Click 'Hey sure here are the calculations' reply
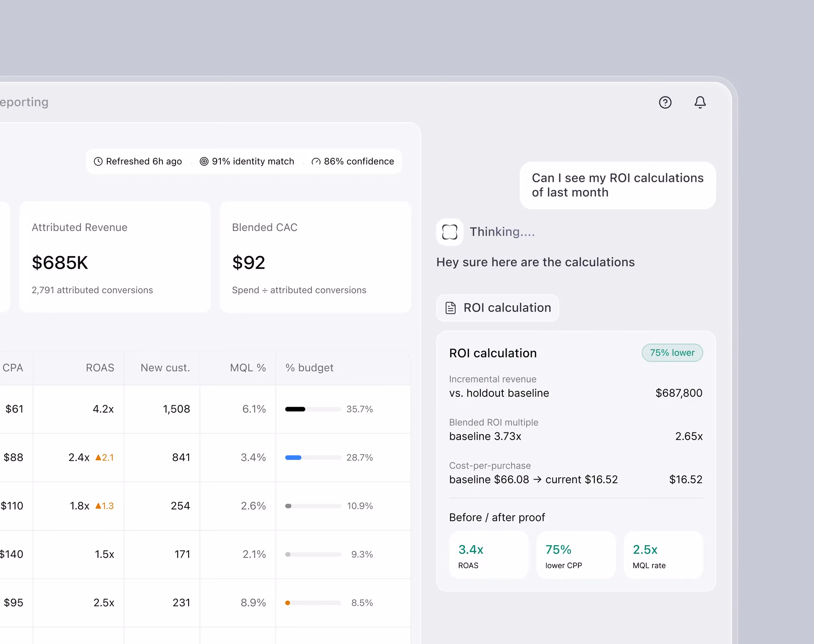Screen dimensions: 814x644 535,262
